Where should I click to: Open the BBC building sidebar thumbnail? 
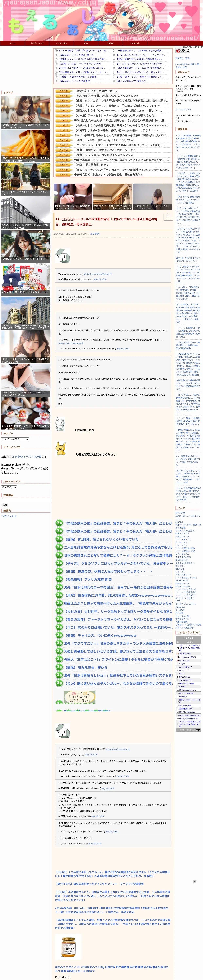coord(26,212)
